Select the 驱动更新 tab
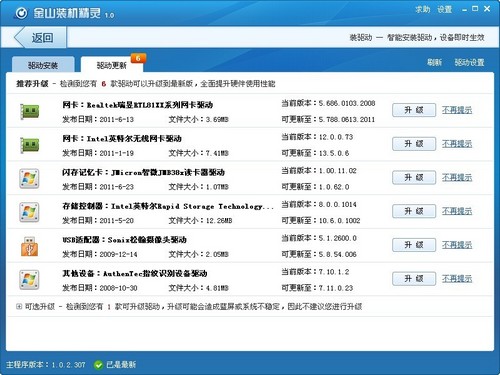This screenshot has height=375, width=500. 112,65
